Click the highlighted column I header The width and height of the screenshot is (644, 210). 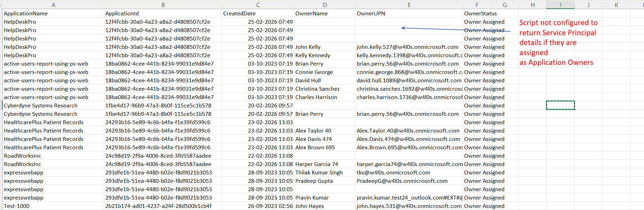(x=560, y=5)
